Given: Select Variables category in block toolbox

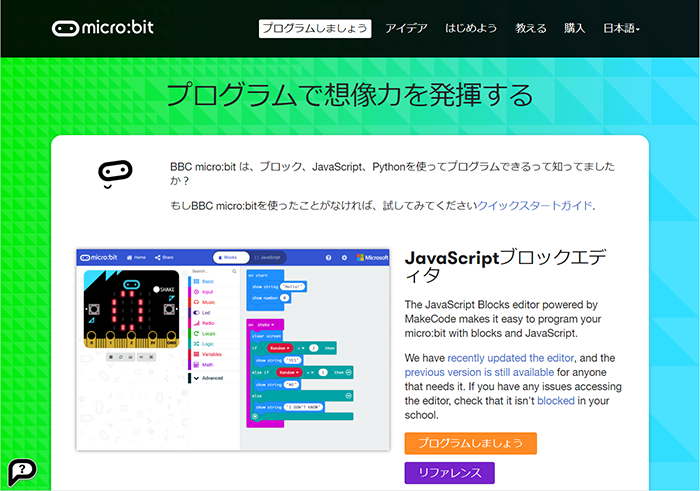Looking at the screenshot, I should click(214, 354).
